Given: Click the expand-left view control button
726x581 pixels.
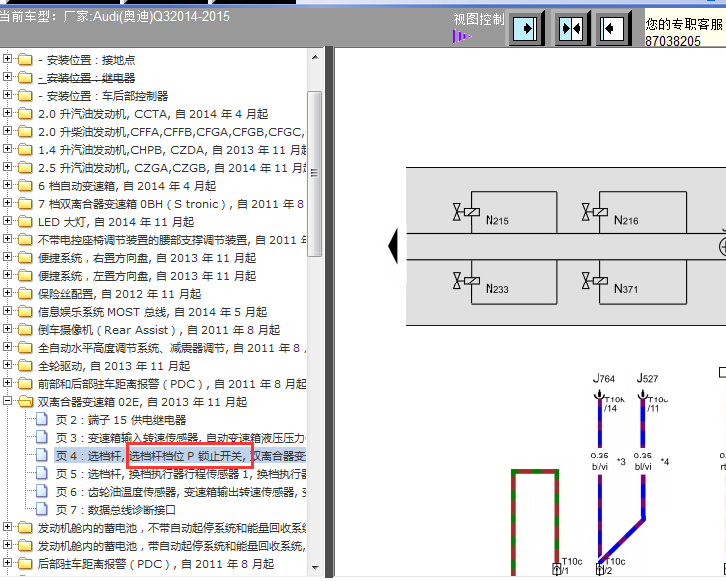Looking at the screenshot, I should click(613, 27).
